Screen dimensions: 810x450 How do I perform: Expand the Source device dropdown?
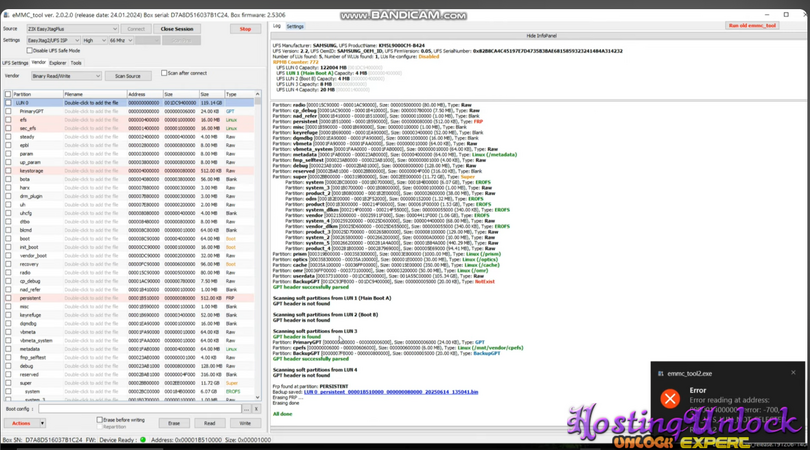pos(115,29)
